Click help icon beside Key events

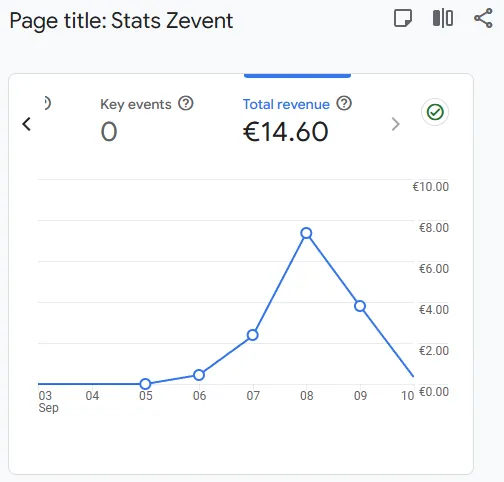click(x=186, y=104)
